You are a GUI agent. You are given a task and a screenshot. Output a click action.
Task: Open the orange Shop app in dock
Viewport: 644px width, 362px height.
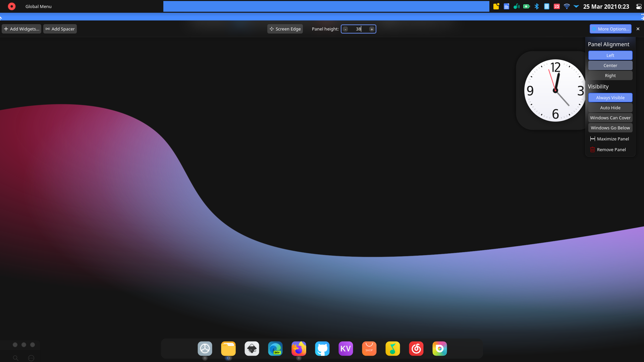coord(369,349)
